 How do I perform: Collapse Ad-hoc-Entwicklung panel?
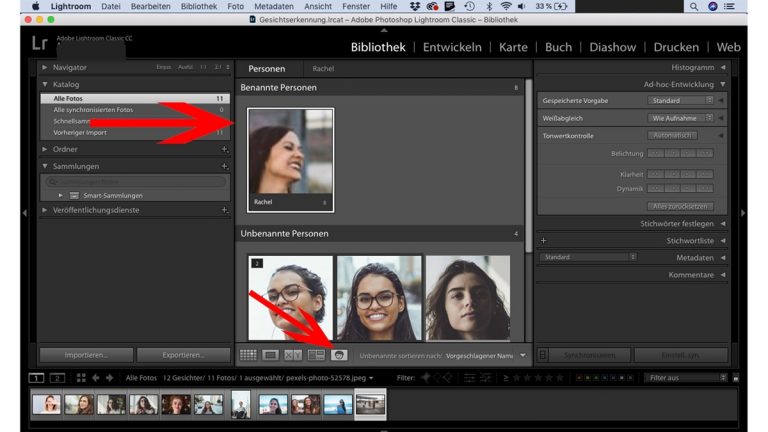coord(723,84)
